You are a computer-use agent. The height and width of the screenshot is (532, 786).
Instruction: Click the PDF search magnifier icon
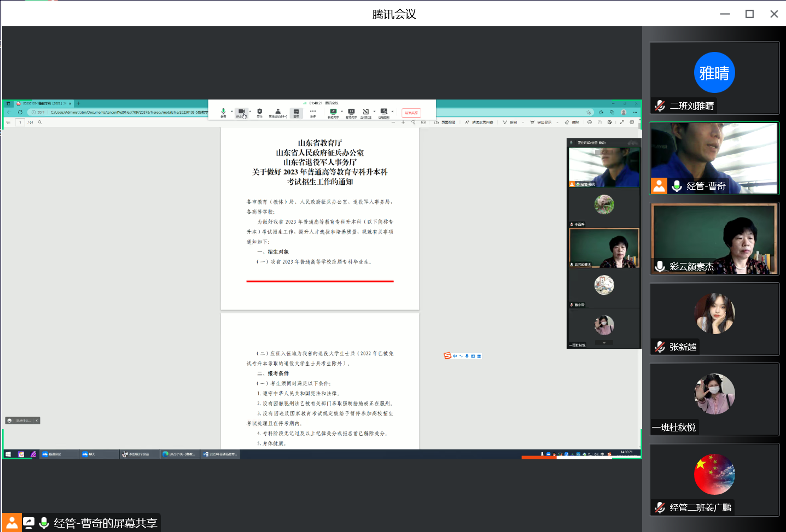pyautogui.click(x=40, y=122)
